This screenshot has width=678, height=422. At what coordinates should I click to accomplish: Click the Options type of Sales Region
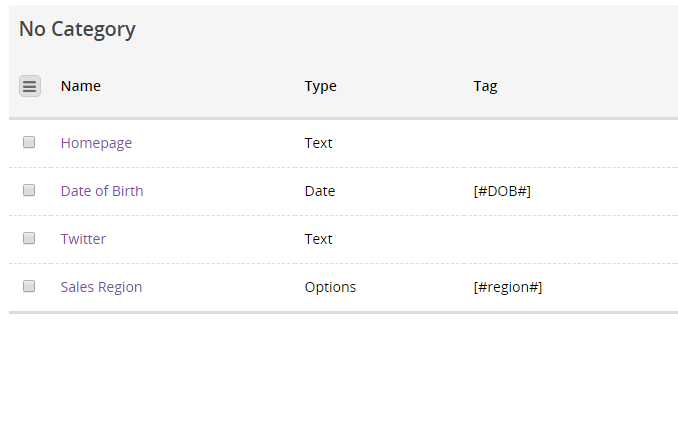(x=330, y=287)
